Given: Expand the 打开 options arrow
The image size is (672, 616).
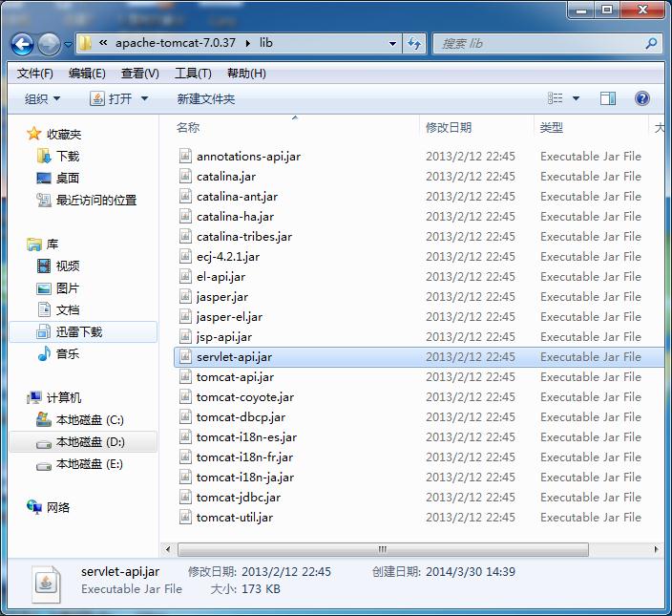Looking at the screenshot, I should [x=145, y=99].
